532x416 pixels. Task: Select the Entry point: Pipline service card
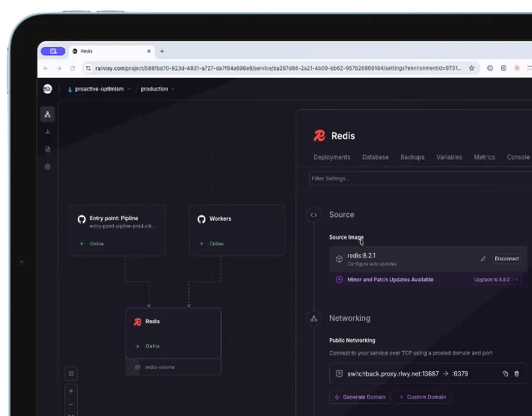pyautogui.click(x=117, y=230)
